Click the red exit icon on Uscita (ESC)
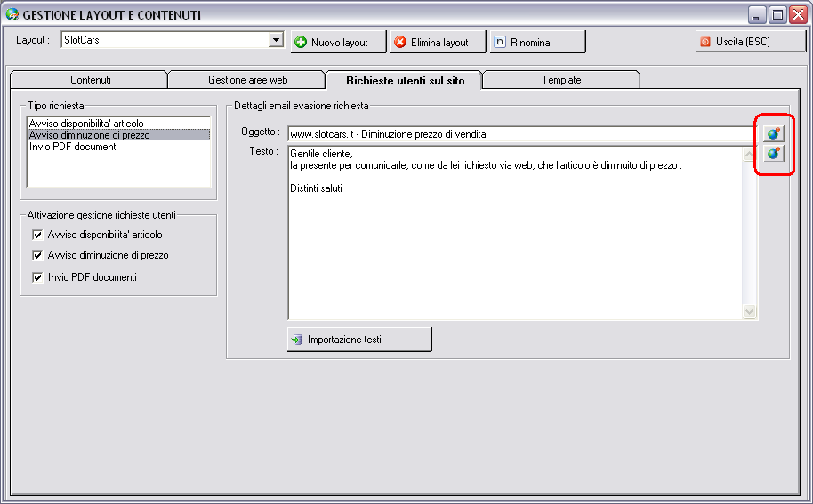This screenshot has width=813, height=504. pyautogui.click(x=705, y=42)
